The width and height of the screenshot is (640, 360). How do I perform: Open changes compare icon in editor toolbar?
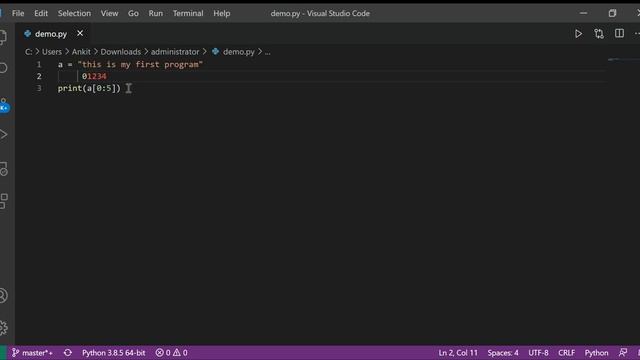(599, 34)
